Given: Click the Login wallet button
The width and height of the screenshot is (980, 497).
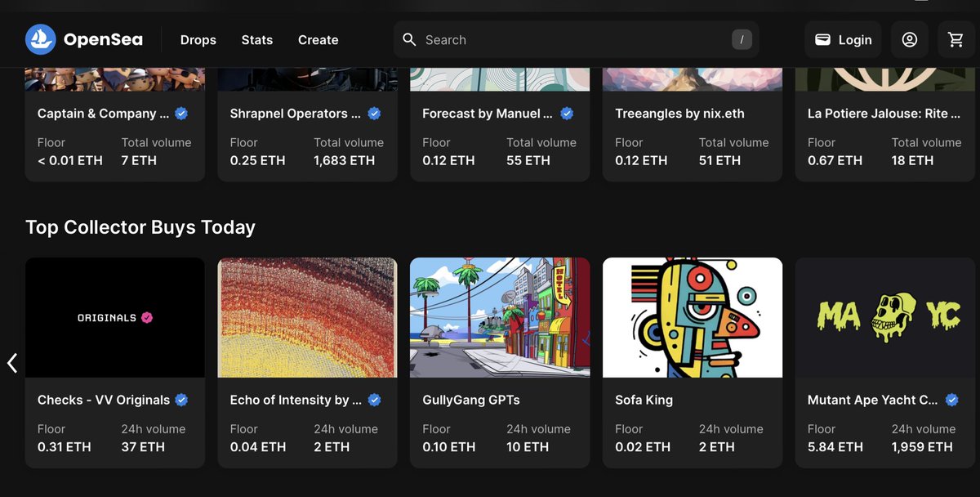Looking at the screenshot, I should point(843,39).
